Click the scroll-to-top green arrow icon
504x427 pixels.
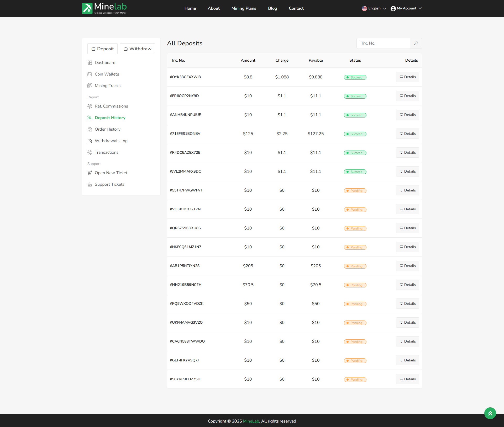click(490, 413)
